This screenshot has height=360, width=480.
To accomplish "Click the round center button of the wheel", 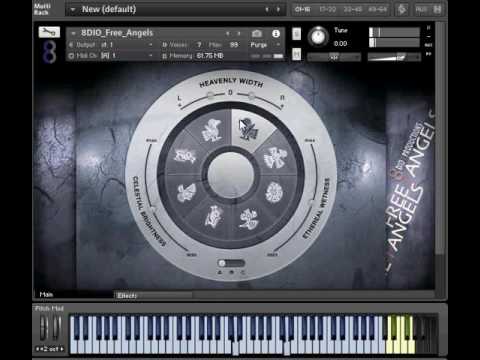I will (x=231, y=174).
